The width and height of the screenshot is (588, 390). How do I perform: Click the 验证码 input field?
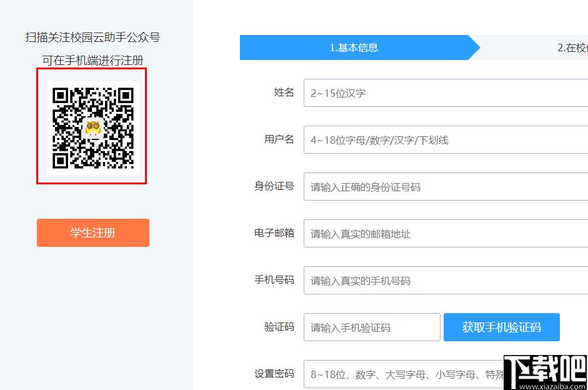pos(372,327)
